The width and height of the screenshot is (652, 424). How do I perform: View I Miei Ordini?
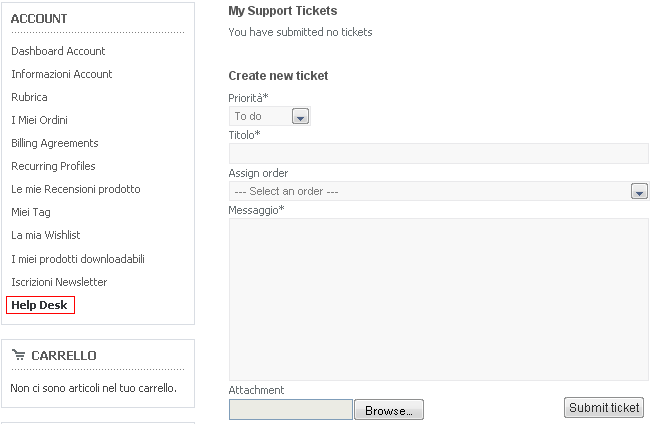coord(40,120)
